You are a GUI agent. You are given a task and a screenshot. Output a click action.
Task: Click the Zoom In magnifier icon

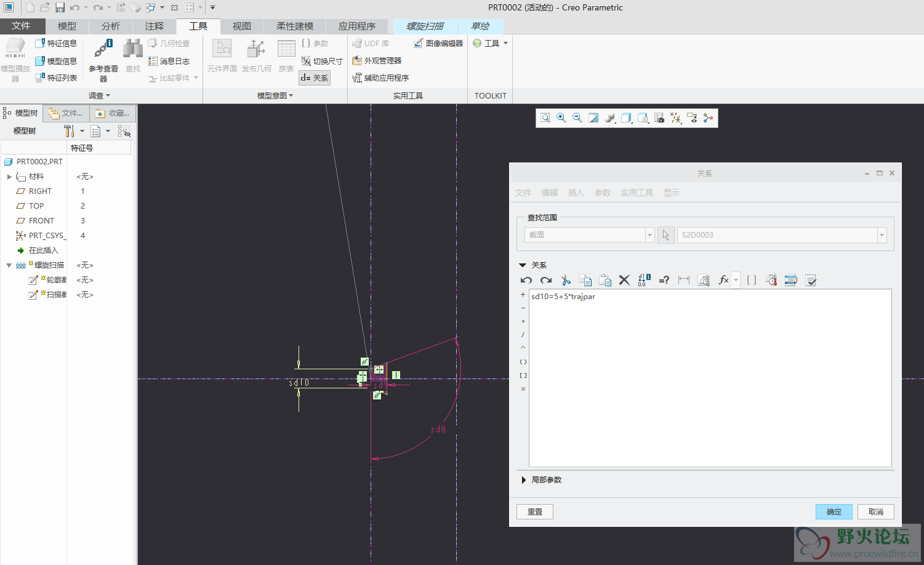(561, 118)
